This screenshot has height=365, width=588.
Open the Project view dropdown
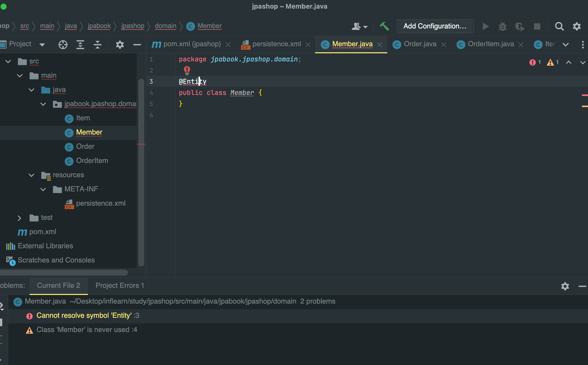[x=42, y=45]
